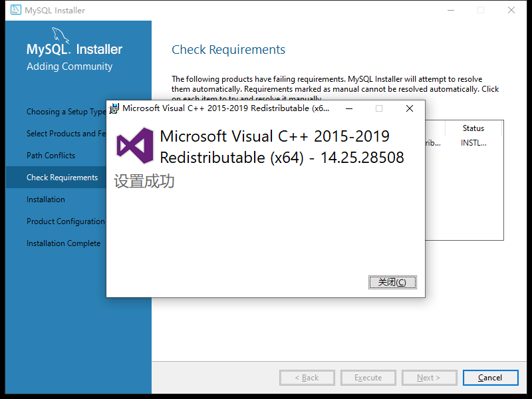Click the Next > button
Viewport: 532px width, 399px height.
click(429, 377)
